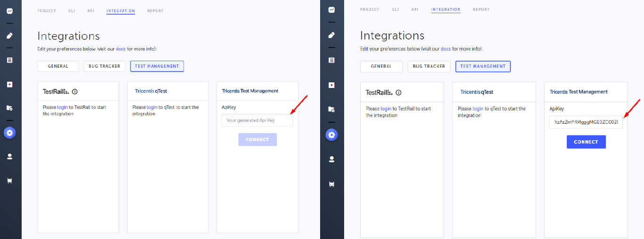Screen dimensions: 644x239
Task: Click the play run icon in left screenshot sidebar
Action: (9, 85)
